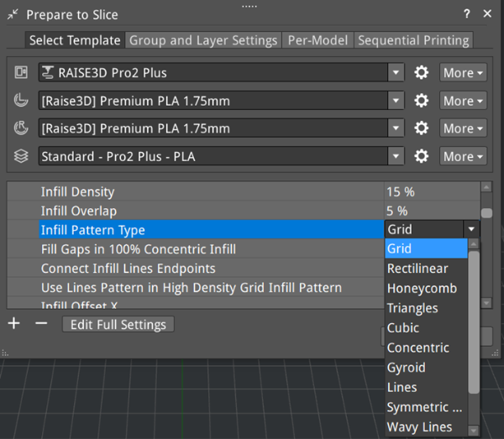Image resolution: width=504 pixels, height=439 pixels.
Task: Click the plus icon to add setting
Action: click(14, 324)
